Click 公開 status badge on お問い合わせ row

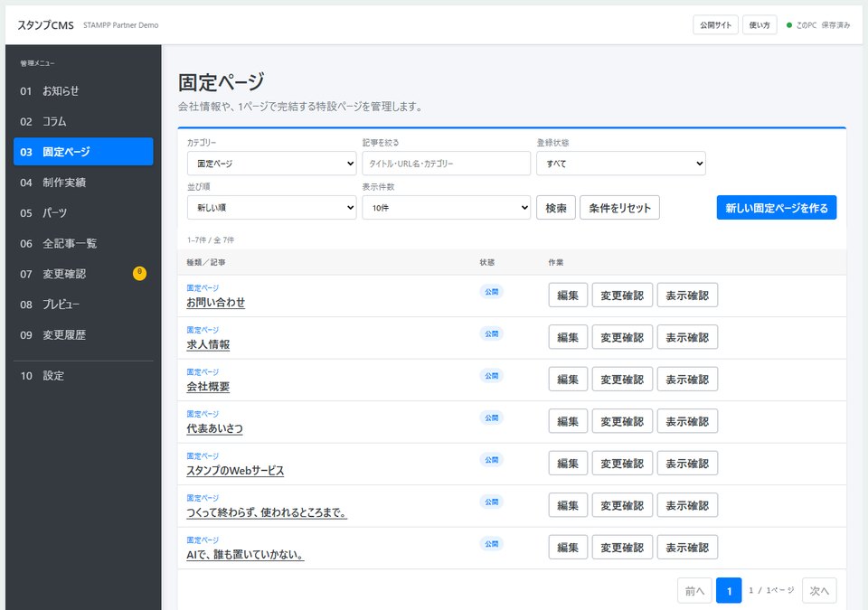coord(492,292)
